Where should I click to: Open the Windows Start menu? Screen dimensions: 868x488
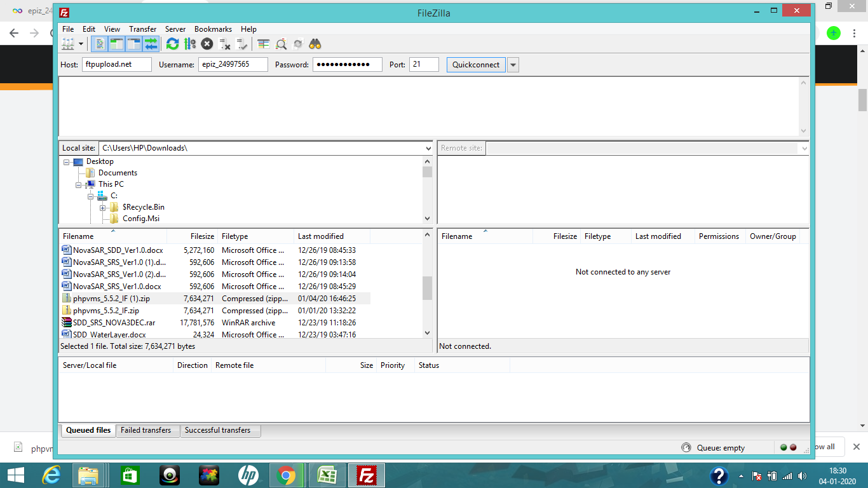pyautogui.click(x=15, y=475)
